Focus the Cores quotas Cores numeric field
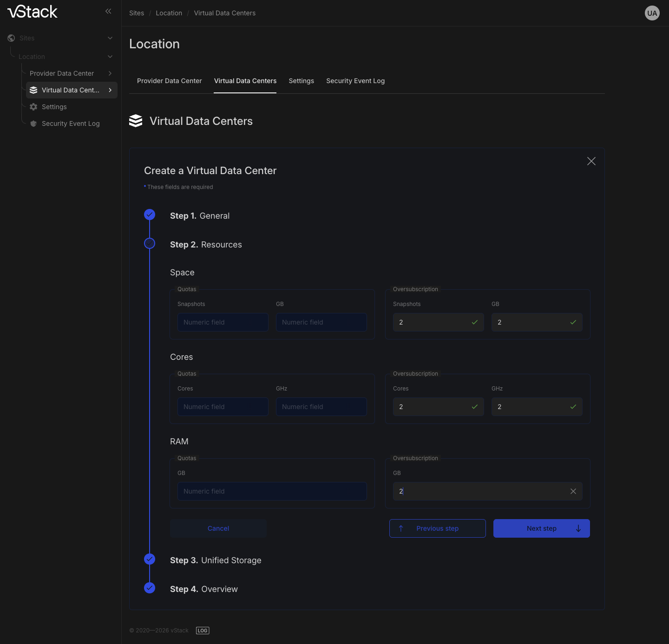Screen dimensions: 669x644 pyautogui.click(x=223, y=407)
